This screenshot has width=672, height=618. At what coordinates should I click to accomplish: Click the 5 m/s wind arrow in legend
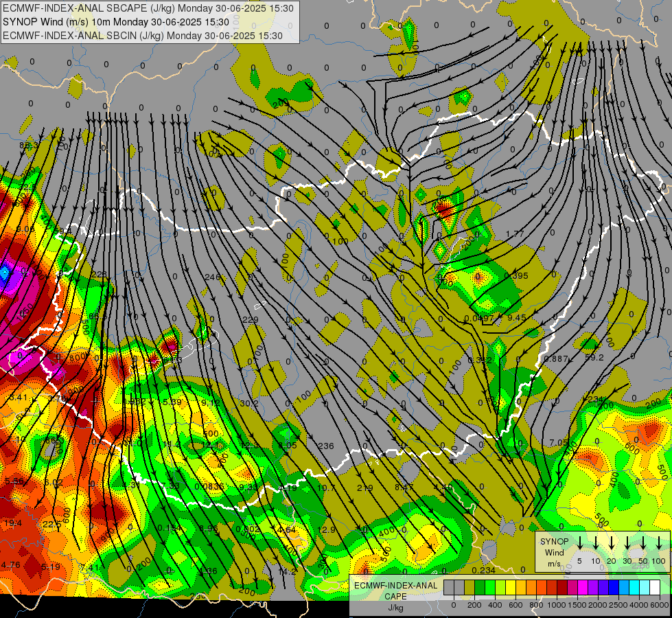tap(580, 543)
